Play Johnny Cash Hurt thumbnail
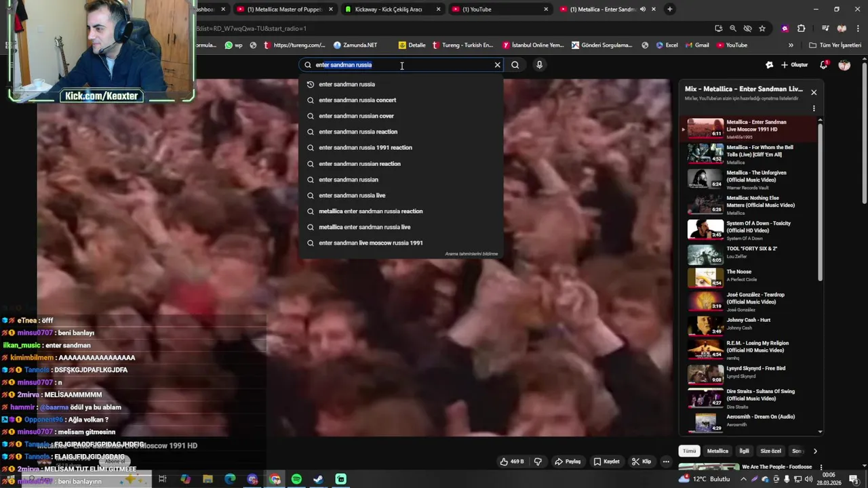Viewport: 868px width, 488px height. pyautogui.click(x=705, y=327)
